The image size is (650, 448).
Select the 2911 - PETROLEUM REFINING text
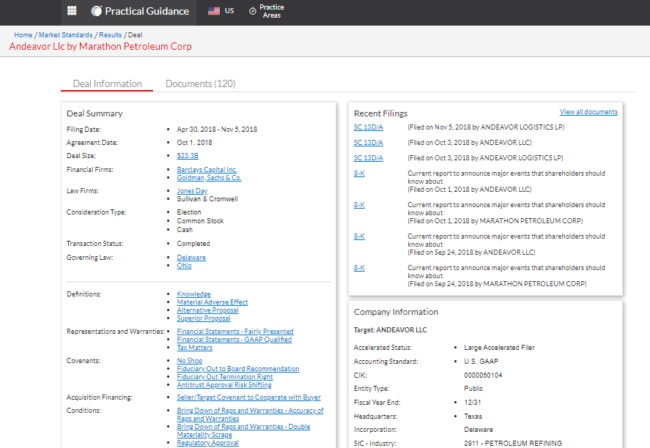513,443
